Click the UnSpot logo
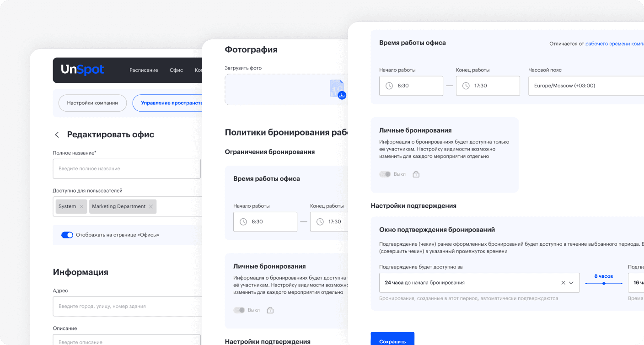Image resolution: width=644 pixels, height=345 pixels. click(x=83, y=70)
